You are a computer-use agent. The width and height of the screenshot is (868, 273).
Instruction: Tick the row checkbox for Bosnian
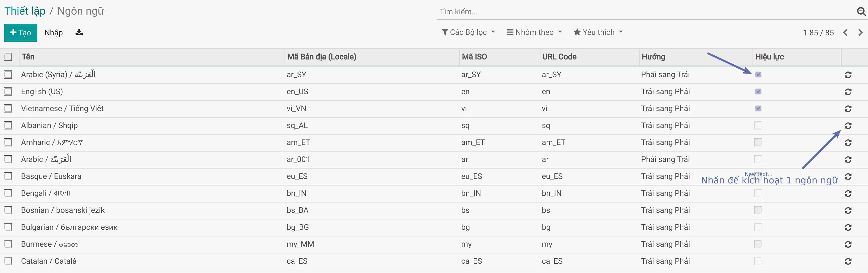point(8,210)
